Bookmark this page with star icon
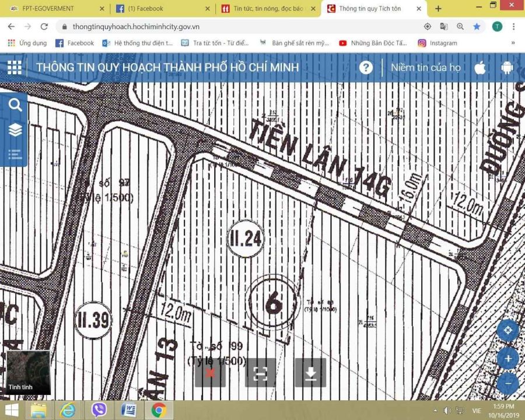 point(477,26)
